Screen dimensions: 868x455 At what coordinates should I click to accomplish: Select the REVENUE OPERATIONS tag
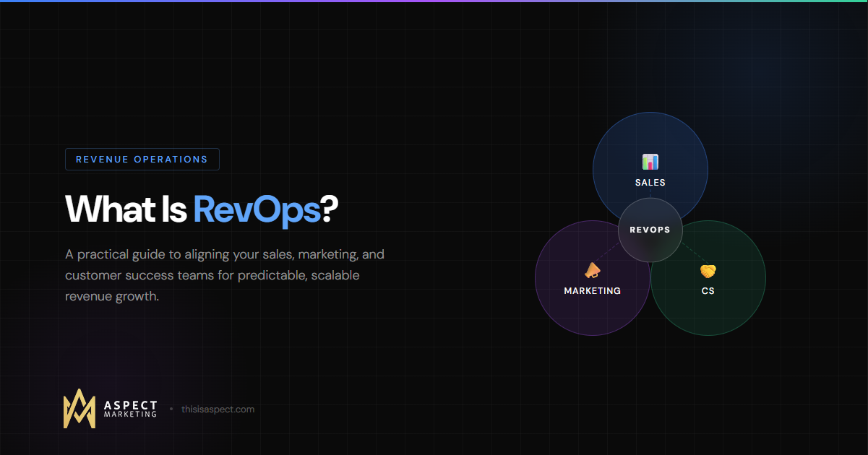click(142, 159)
